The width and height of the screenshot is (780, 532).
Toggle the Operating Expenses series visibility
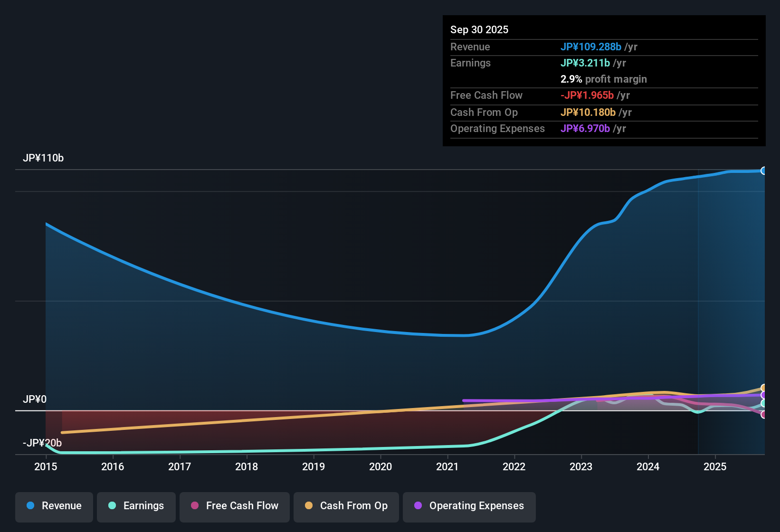point(469,506)
